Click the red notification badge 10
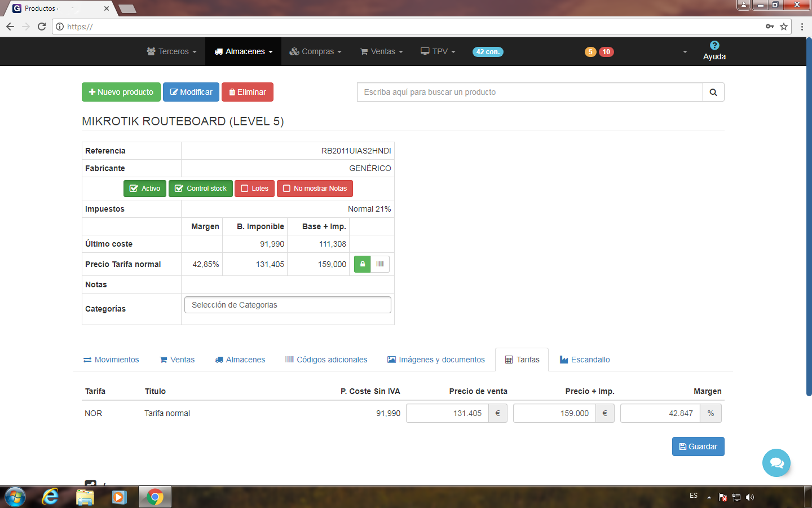812x508 pixels. coord(606,52)
